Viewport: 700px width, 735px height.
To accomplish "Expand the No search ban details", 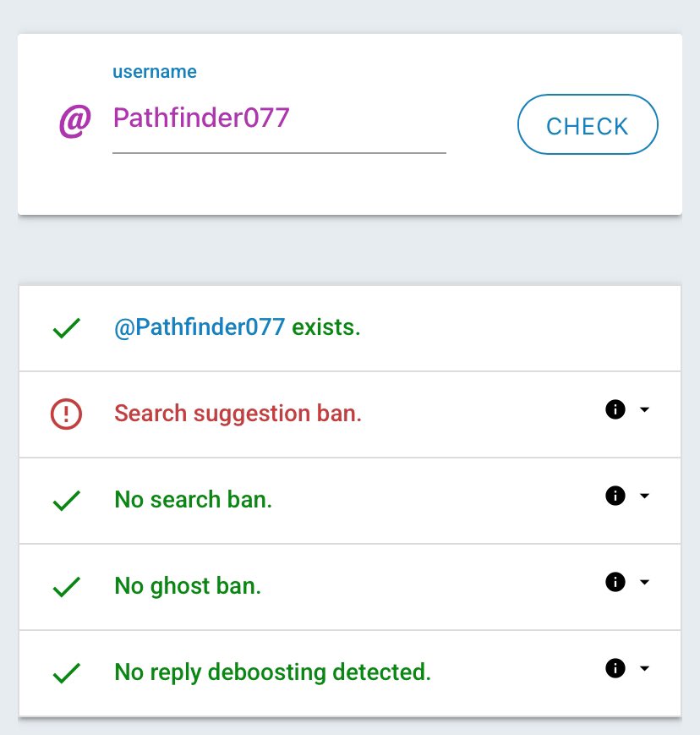I will 645,496.
